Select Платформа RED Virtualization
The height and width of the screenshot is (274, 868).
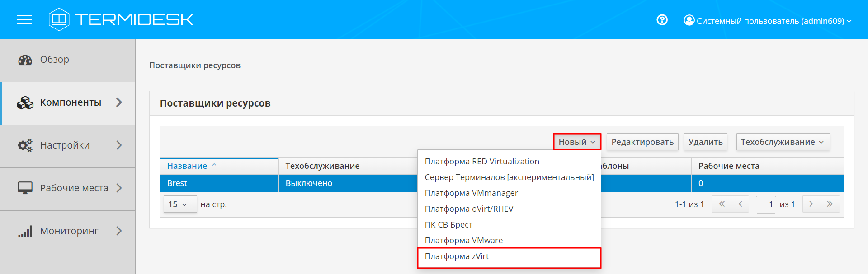point(509,162)
